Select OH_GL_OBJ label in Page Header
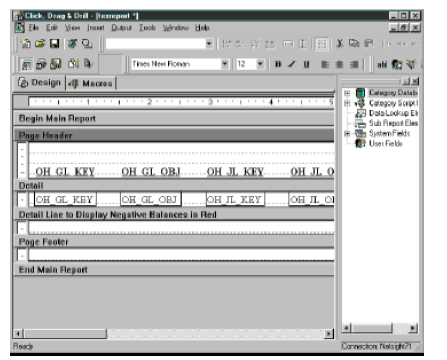Screen dimensions: 447x360 [151, 172]
